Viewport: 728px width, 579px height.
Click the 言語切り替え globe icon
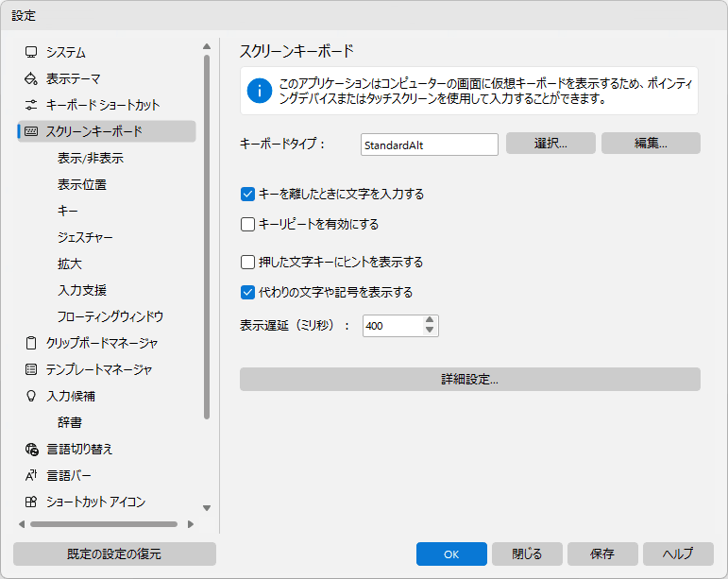pos(31,449)
